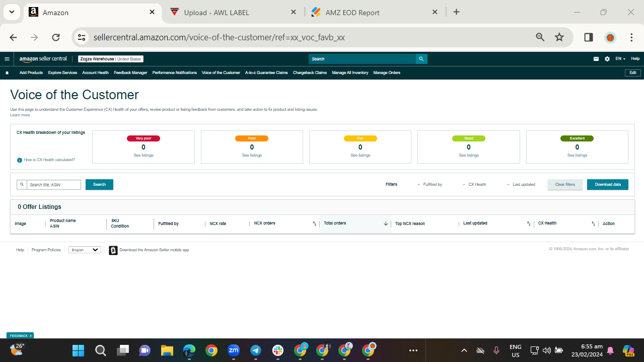
Task: Open A-to-z Guarantee Claims in the nav bar
Action: click(266, 73)
